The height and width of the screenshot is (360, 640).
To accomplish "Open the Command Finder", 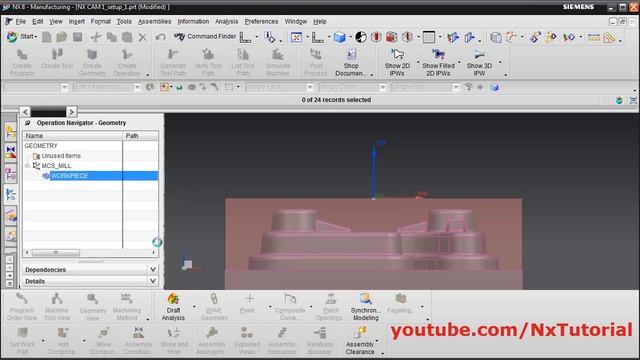I will (205, 37).
